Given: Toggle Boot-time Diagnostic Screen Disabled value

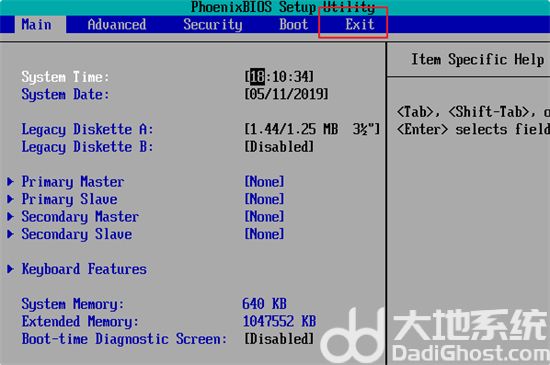Looking at the screenshot, I should click(x=279, y=339).
